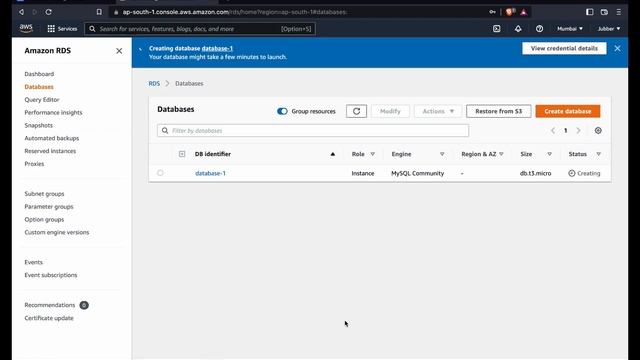Click the saved password key icon
This screenshot has width=640, height=360.
[x=492, y=12]
